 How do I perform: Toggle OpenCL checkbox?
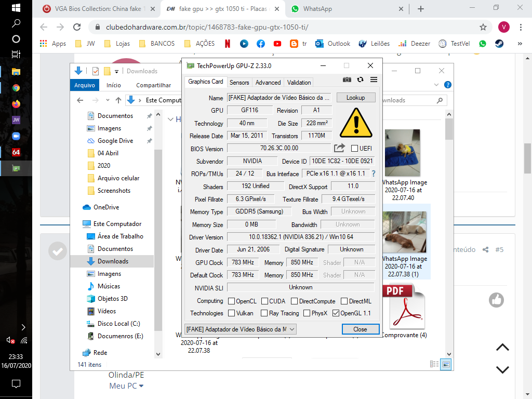(x=231, y=301)
